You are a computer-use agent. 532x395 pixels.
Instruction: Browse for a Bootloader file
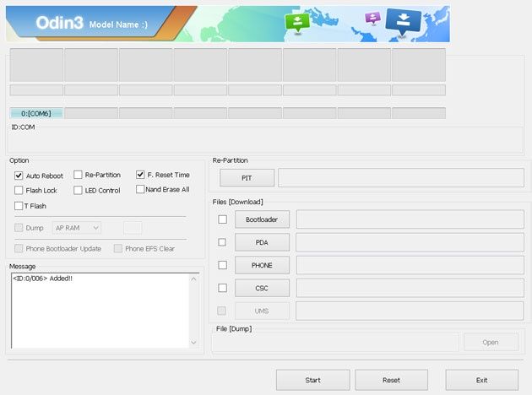(262, 219)
